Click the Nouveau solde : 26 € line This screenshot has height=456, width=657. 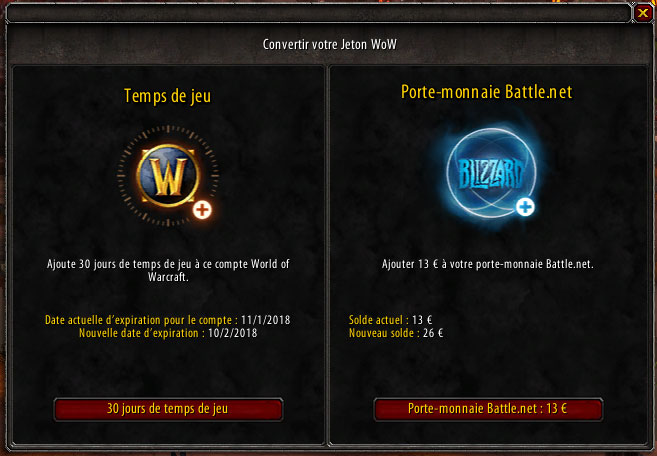pyautogui.click(x=396, y=333)
